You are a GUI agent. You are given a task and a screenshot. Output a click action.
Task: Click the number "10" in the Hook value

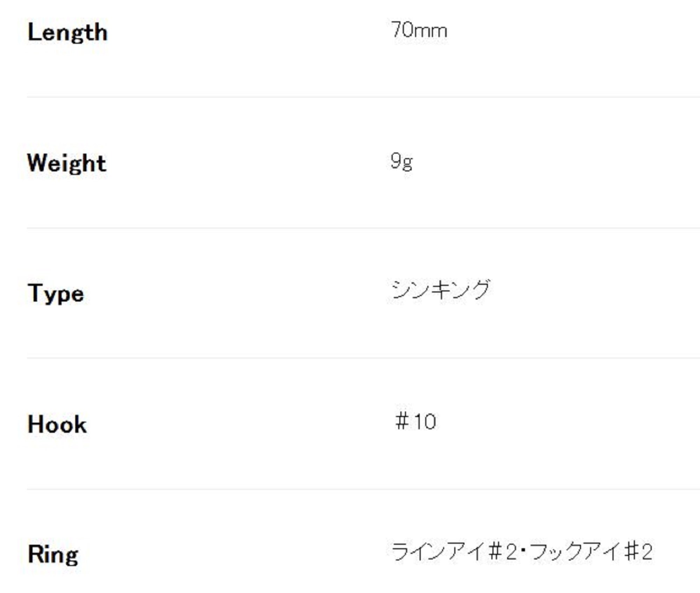[425, 422]
